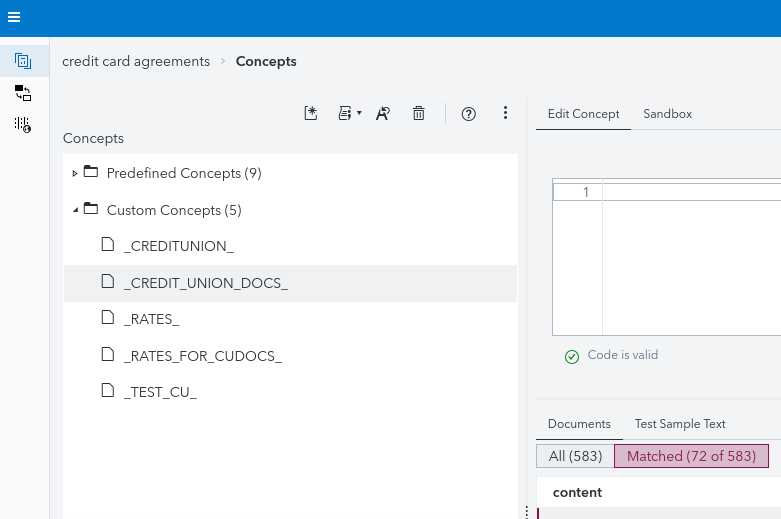Click the Concepts breadcrumb

click(266, 61)
